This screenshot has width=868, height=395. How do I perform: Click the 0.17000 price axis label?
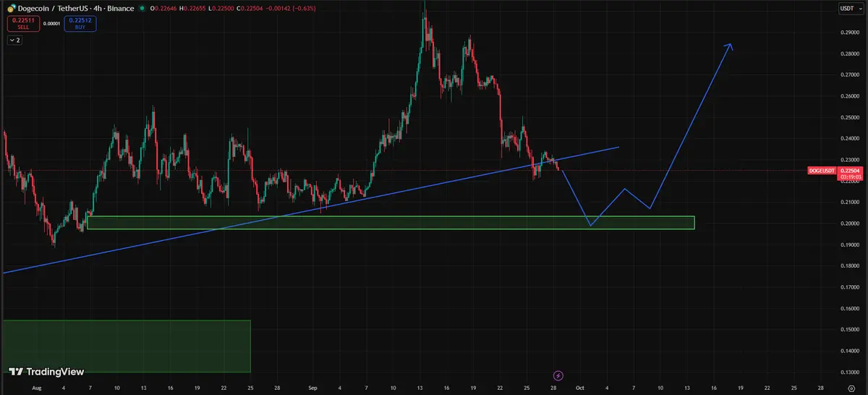(x=849, y=287)
